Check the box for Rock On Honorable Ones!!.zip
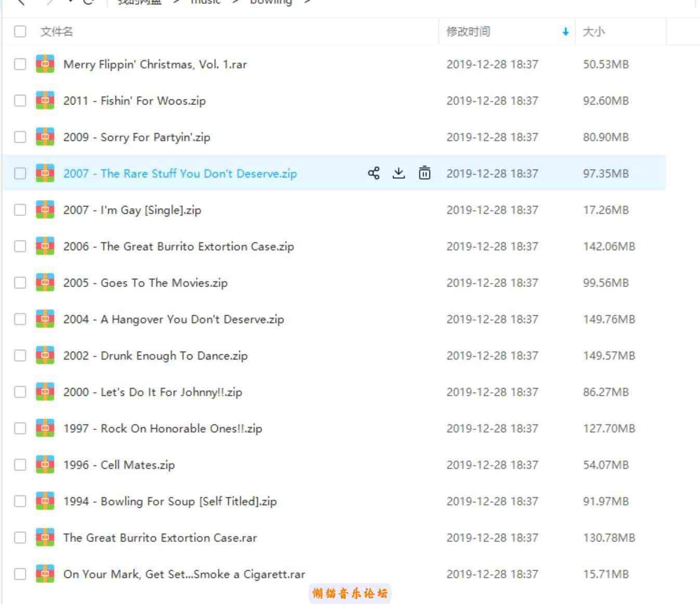Image resolution: width=700 pixels, height=604 pixels. click(x=20, y=428)
